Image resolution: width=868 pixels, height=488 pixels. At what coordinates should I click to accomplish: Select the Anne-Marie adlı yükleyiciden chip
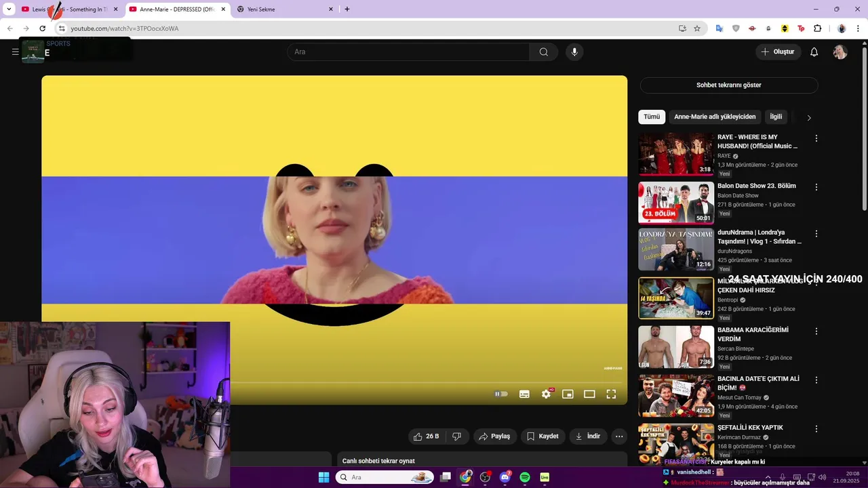[715, 117]
